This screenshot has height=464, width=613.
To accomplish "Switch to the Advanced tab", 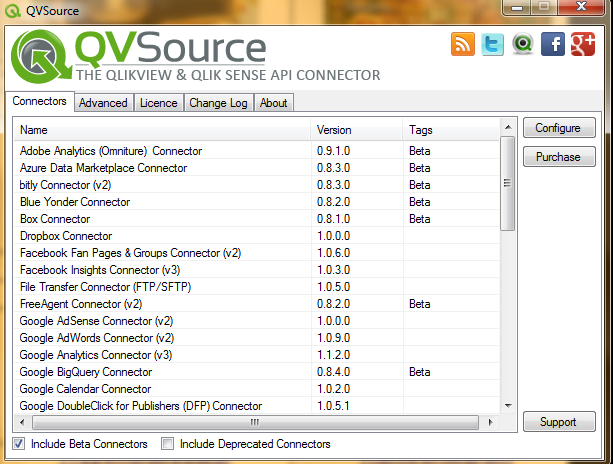I will point(104,103).
